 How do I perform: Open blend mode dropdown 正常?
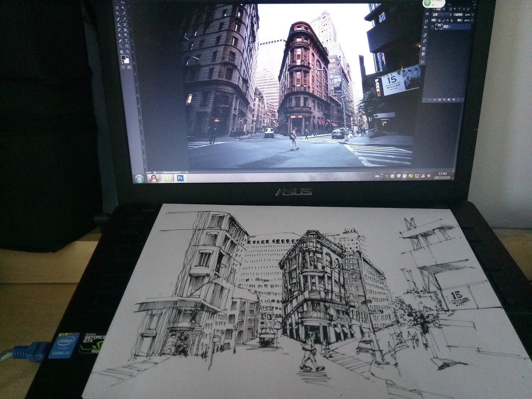[x=442, y=15]
